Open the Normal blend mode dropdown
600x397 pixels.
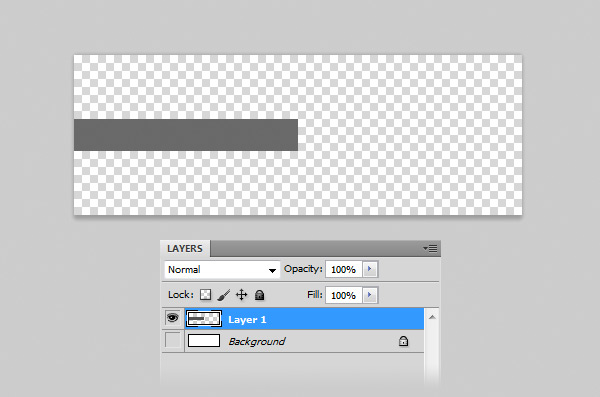point(222,270)
